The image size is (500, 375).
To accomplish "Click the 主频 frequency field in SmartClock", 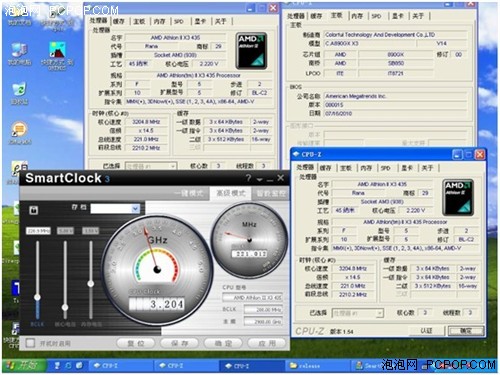I will point(263,322).
